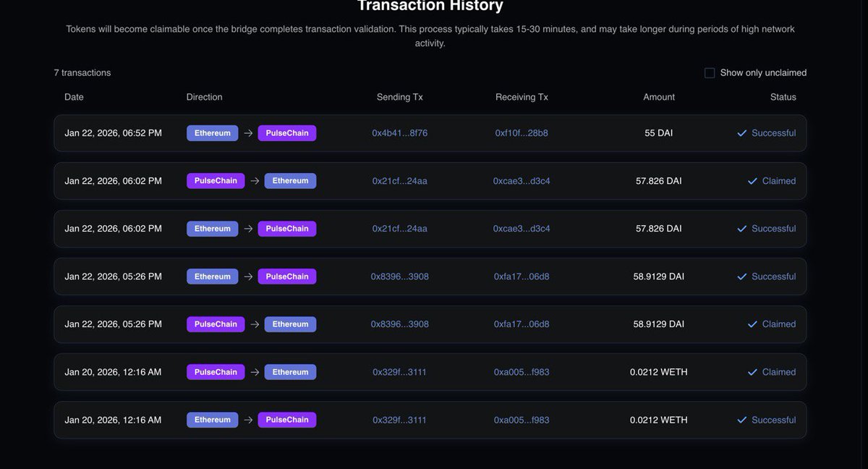Image resolution: width=868 pixels, height=469 pixels.
Task: Click the Ethereum badge on the last row
Action: pos(213,418)
